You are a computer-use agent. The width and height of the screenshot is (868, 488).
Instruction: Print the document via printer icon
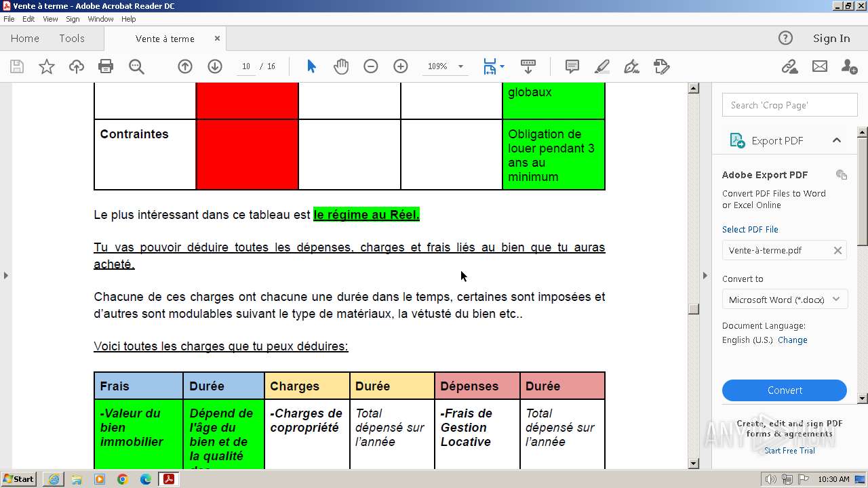coord(106,66)
